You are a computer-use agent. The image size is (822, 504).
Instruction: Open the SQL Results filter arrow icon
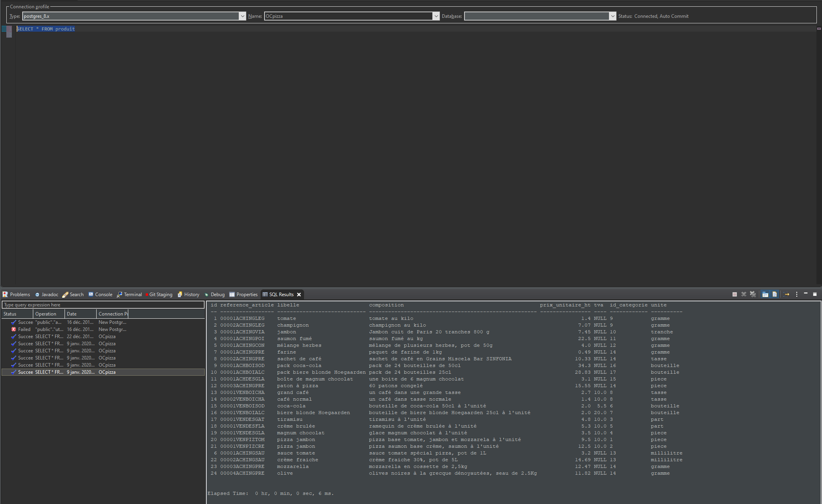coord(787,294)
